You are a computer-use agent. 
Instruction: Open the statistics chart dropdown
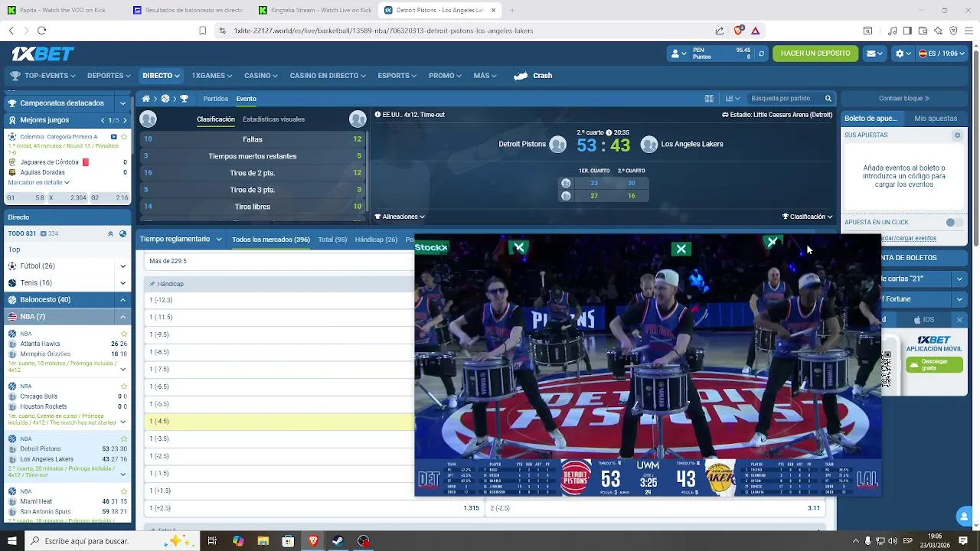(733, 99)
